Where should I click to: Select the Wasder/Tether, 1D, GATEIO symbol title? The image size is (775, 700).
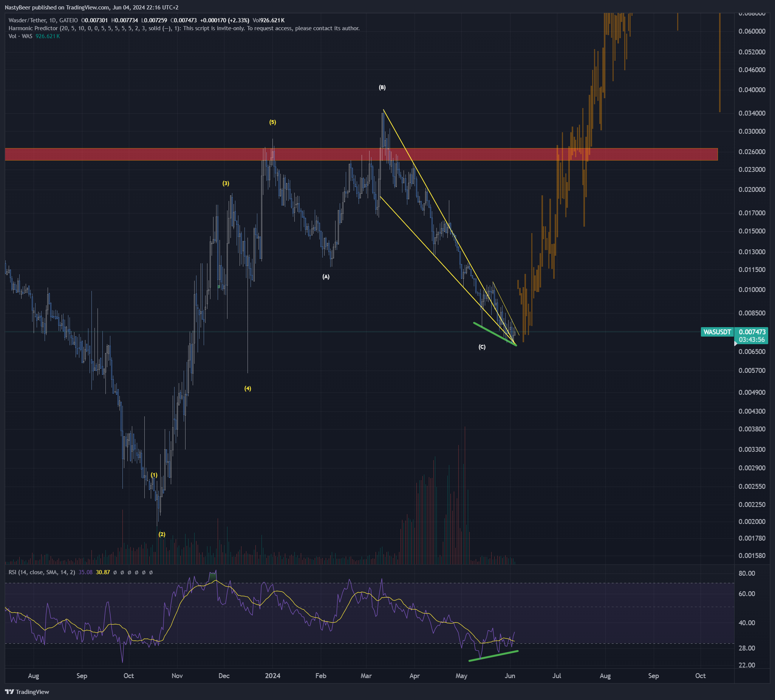tap(43, 20)
